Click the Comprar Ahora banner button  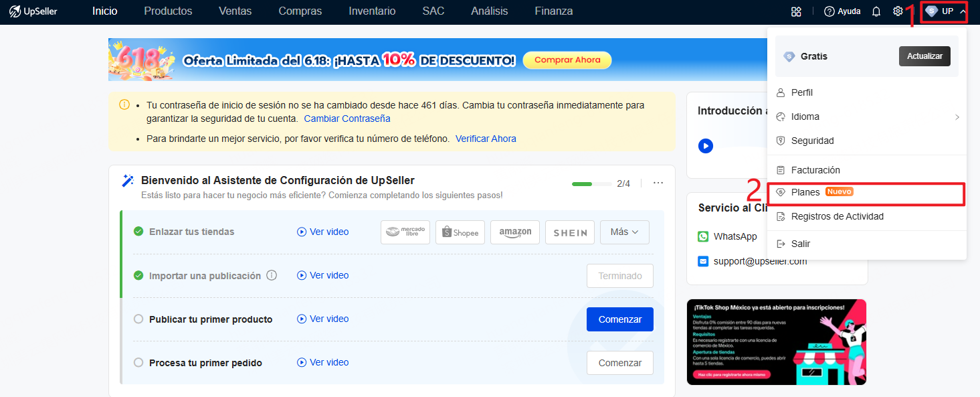coord(567,60)
